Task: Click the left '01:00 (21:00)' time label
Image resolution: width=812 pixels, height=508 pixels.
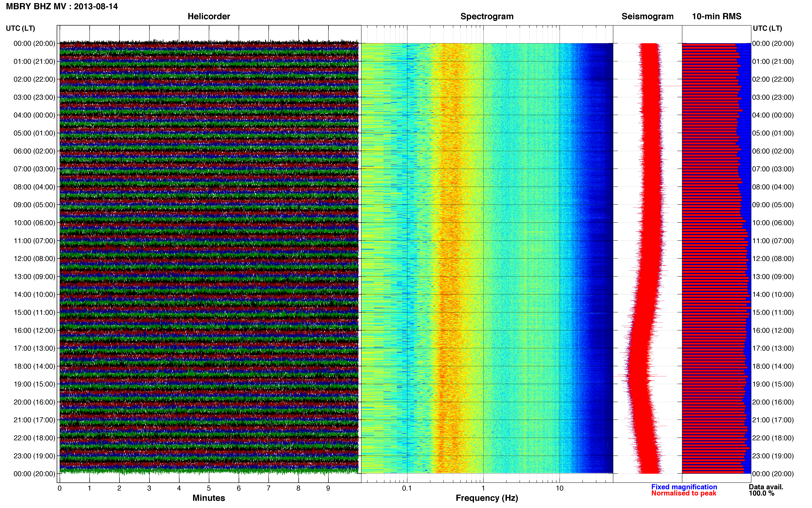Action: (x=34, y=62)
